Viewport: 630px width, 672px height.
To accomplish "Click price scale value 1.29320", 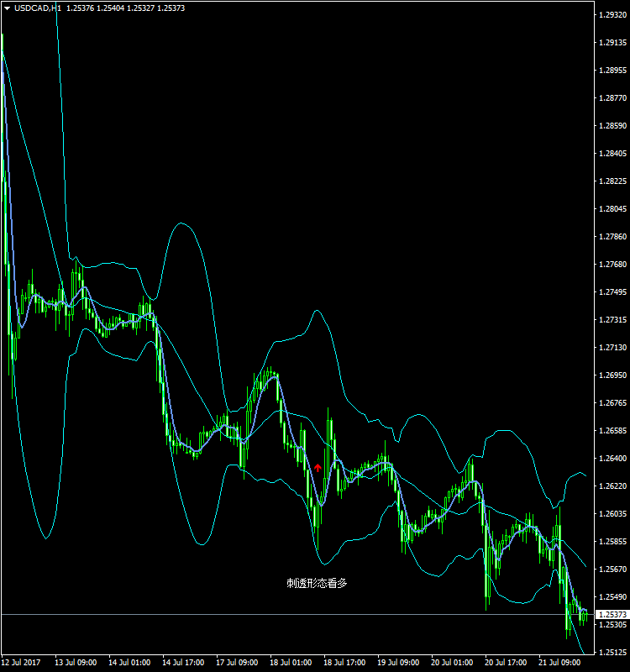I will 612,15.
